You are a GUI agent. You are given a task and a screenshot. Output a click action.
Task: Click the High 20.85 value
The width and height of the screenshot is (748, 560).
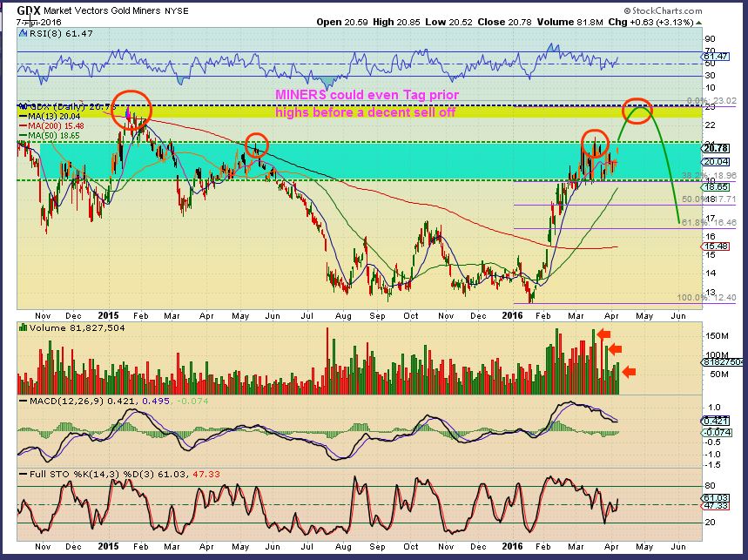(396, 22)
